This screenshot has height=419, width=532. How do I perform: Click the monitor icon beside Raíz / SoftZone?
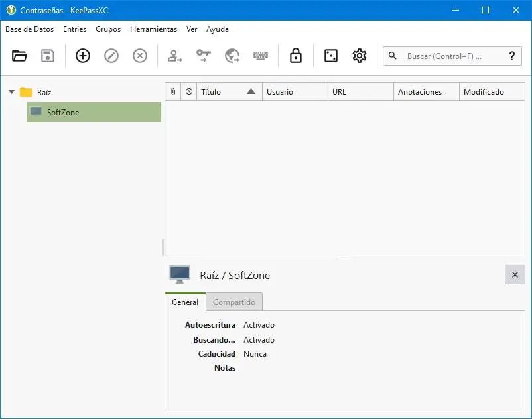coord(180,275)
